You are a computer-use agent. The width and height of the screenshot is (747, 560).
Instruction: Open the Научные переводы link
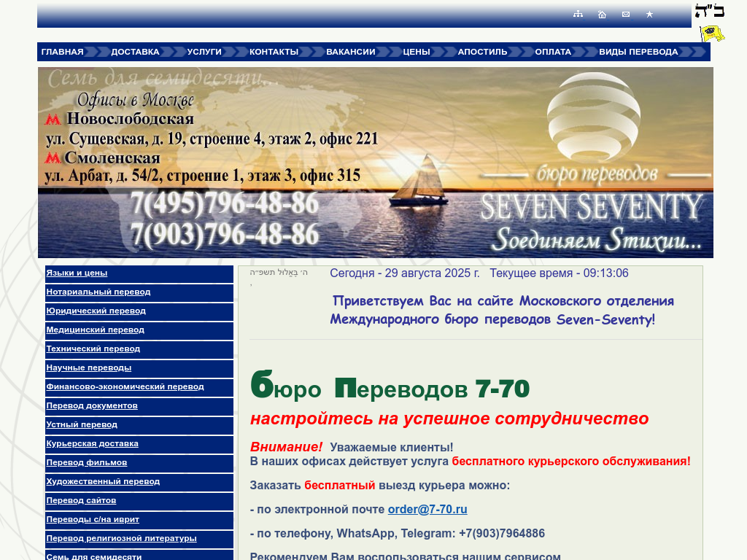(88, 368)
